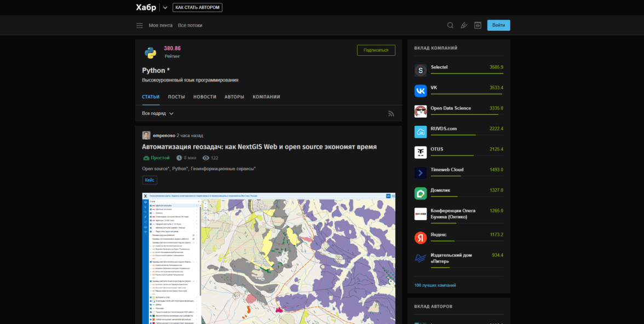644x324 pixels.
Task: Click the write article pen icon
Action: [464, 25]
